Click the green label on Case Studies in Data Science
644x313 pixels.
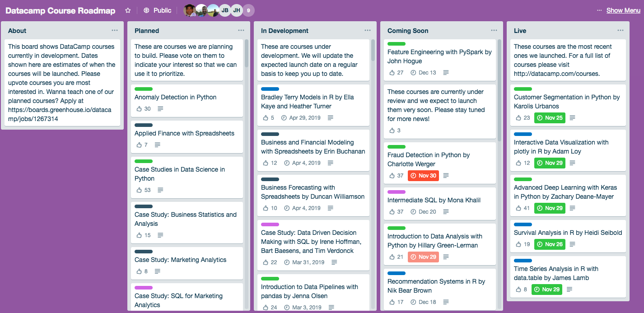[144, 161]
